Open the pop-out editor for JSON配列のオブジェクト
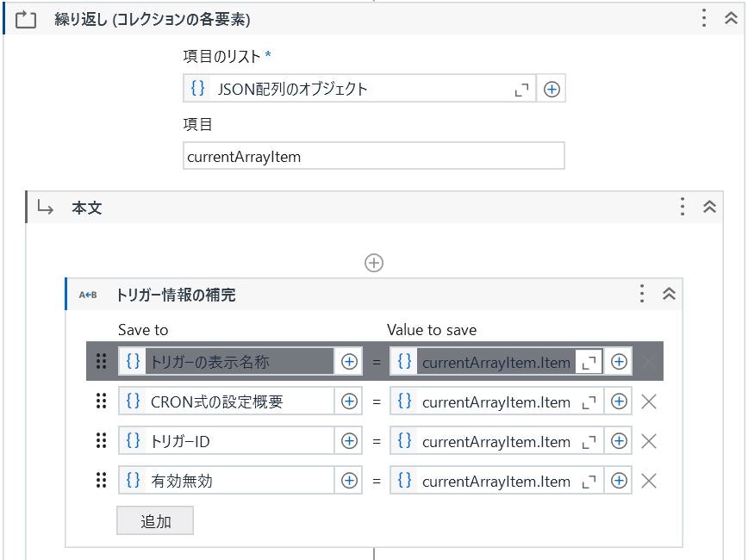Screen dimensions: 748x560 [520, 88]
